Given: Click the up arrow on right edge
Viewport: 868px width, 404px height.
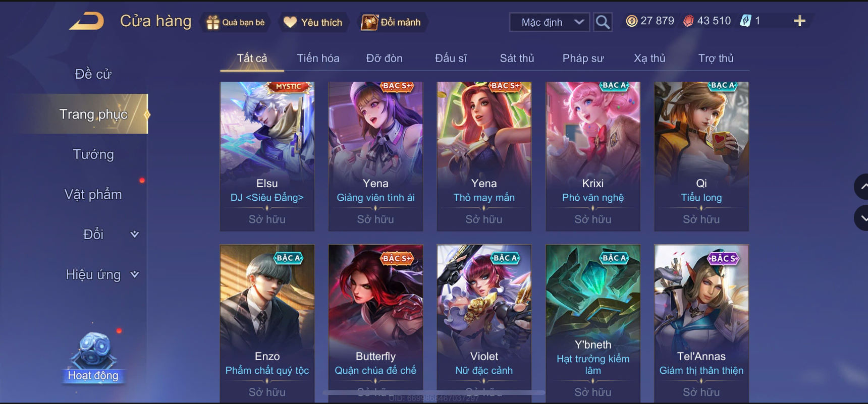Looking at the screenshot, I should click(862, 187).
